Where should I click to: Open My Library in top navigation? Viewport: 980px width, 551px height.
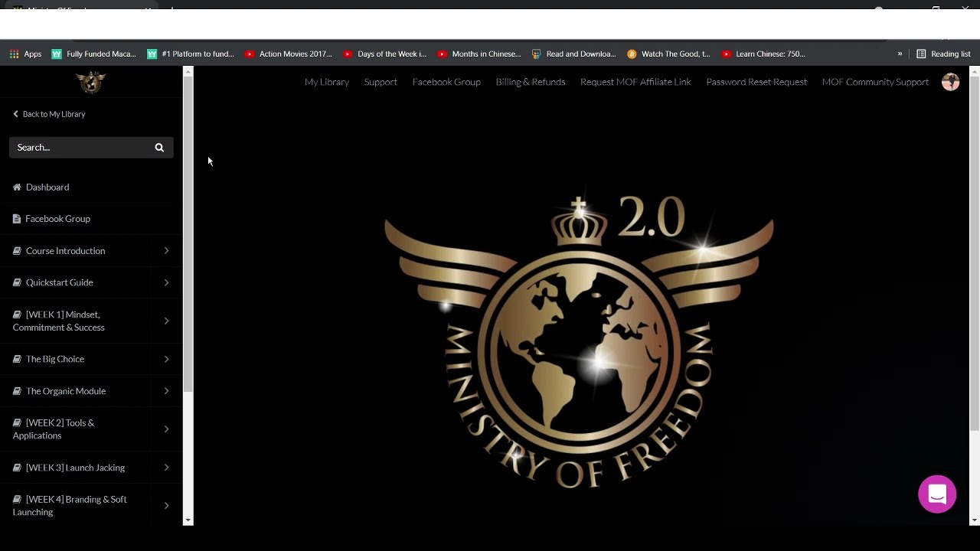(x=327, y=82)
